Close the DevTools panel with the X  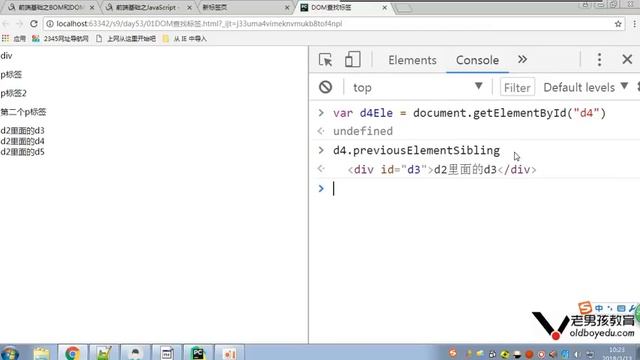(x=627, y=60)
